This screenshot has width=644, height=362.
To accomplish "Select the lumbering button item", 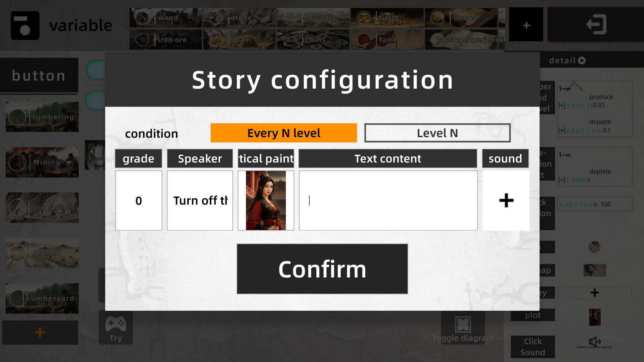I will [42, 117].
